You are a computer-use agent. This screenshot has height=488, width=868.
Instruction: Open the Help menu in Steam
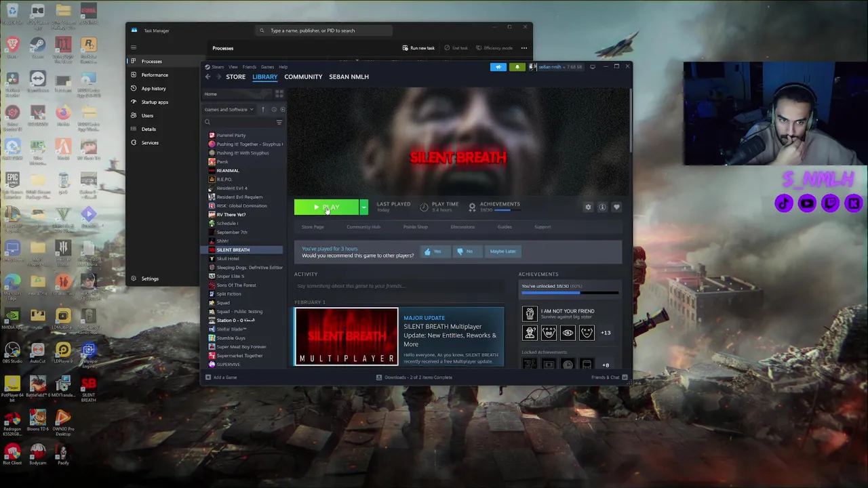(283, 67)
